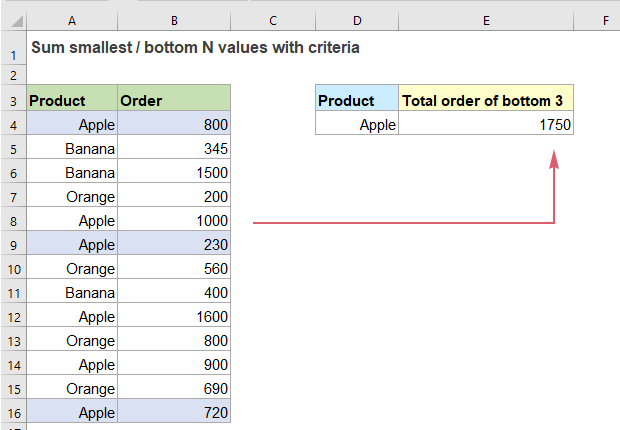Click the 'Apple' criteria cell in column D
Screen dimensions: 620x430
click(x=357, y=124)
